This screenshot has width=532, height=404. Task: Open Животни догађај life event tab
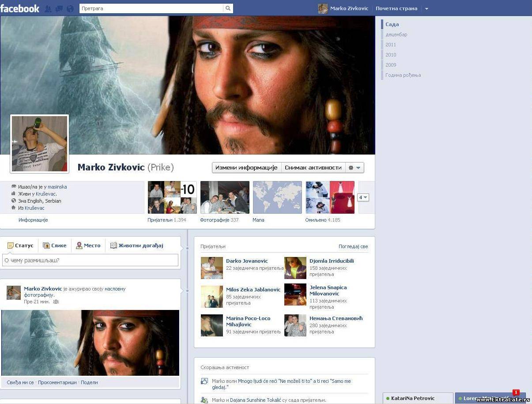[137, 245]
